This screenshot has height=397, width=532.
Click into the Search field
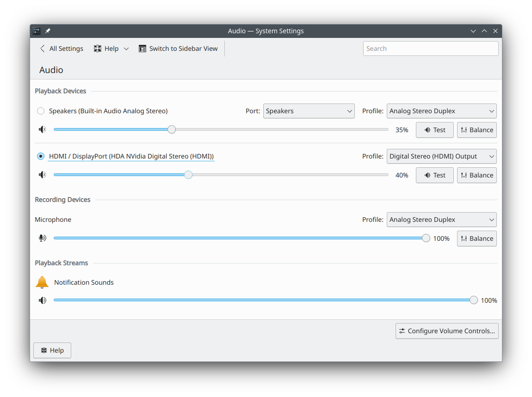[x=430, y=49]
